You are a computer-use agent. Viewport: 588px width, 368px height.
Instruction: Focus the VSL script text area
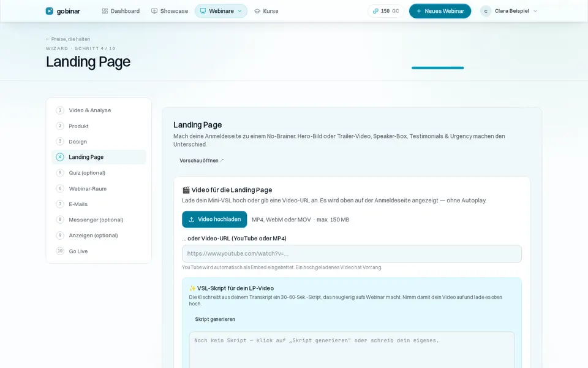click(352, 350)
